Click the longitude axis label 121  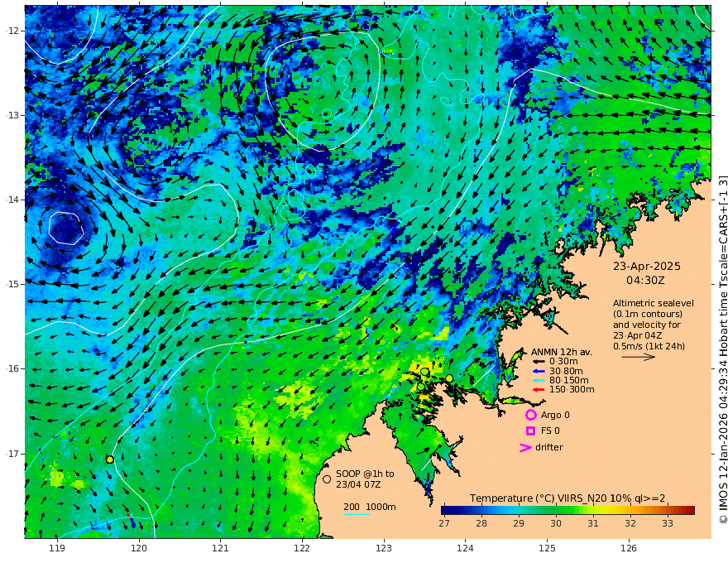pos(221,548)
